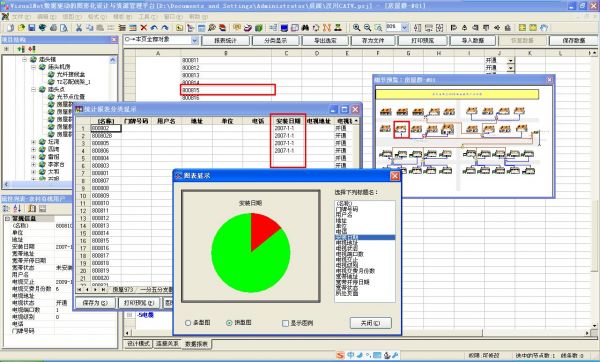Switch to the 数据报表 tab at bottom
600x362 pixels.
[x=196, y=344]
